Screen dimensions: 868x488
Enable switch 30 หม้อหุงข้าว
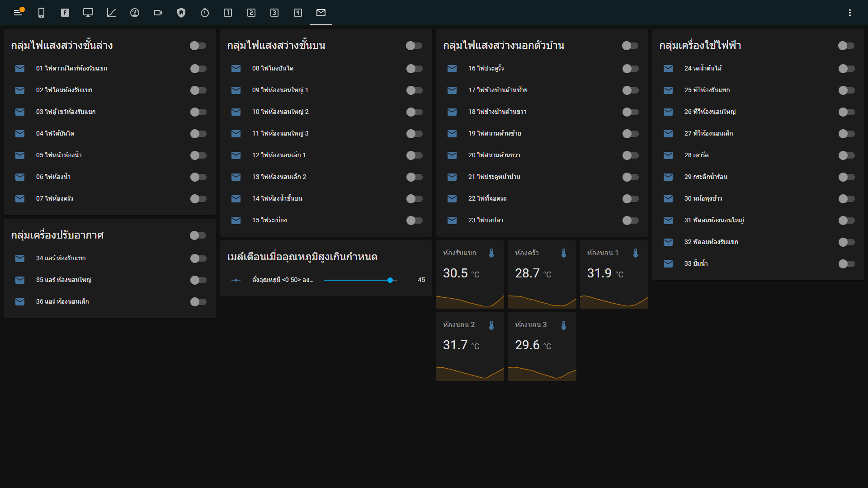(x=846, y=199)
